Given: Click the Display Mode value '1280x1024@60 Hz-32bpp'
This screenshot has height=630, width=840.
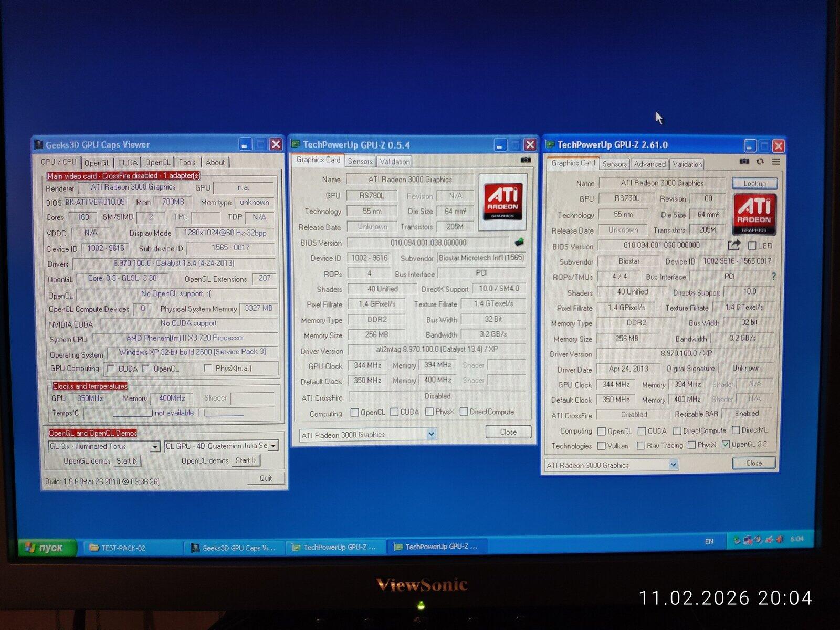Looking at the screenshot, I should pyautogui.click(x=225, y=233).
